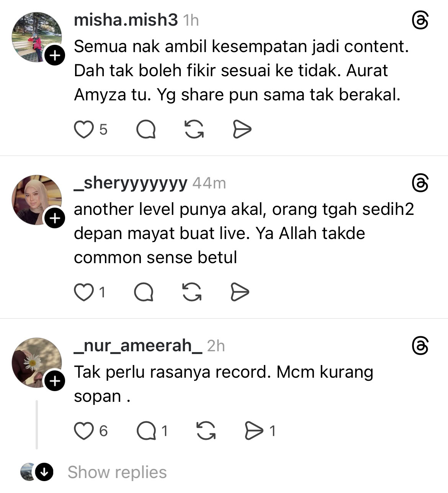Share misha.mish3's comment with send icon
The image size is (448, 493).
[x=242, y=129]
